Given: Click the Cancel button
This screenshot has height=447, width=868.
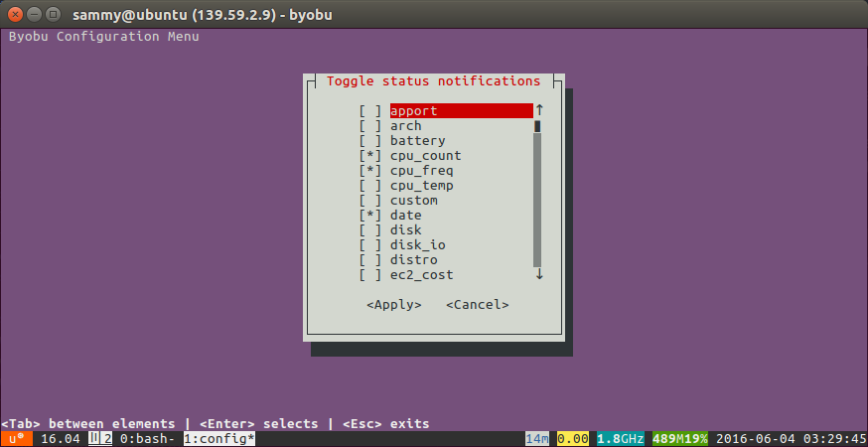Looking at the screenshot, I should [477, 305].
